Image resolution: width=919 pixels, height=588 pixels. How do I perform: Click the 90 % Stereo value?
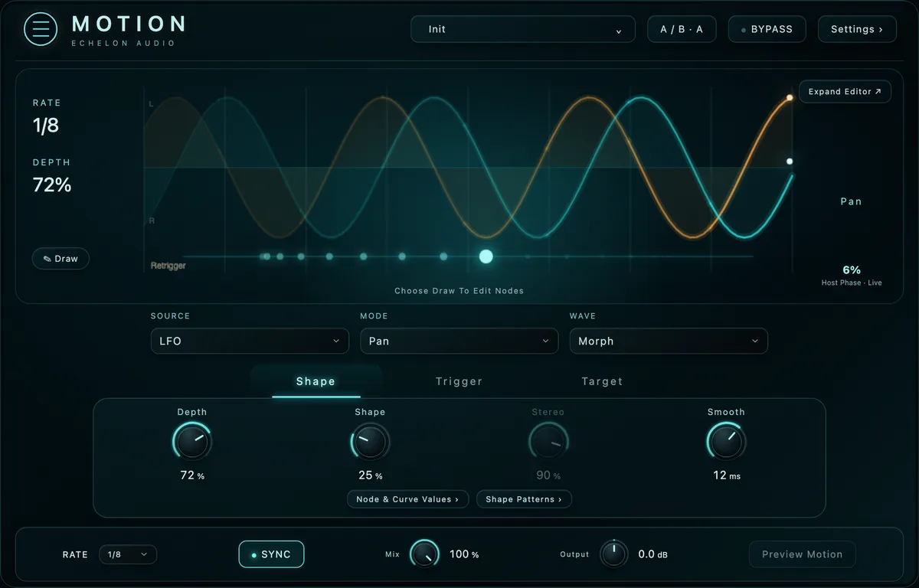click(548, 475)
